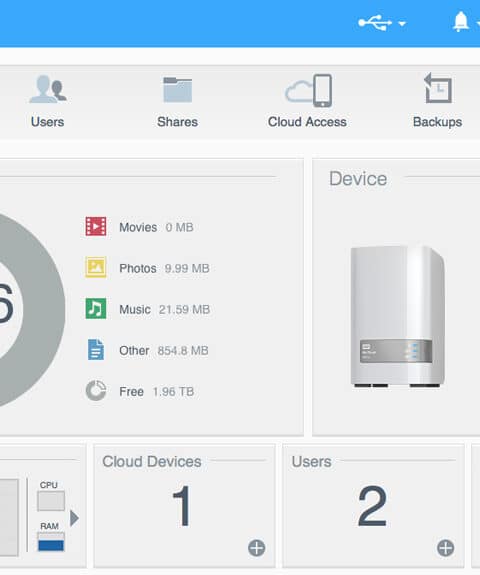Click the Free label text
The height and width of the screenshot is (575, 480).
[x=131, y=392]
